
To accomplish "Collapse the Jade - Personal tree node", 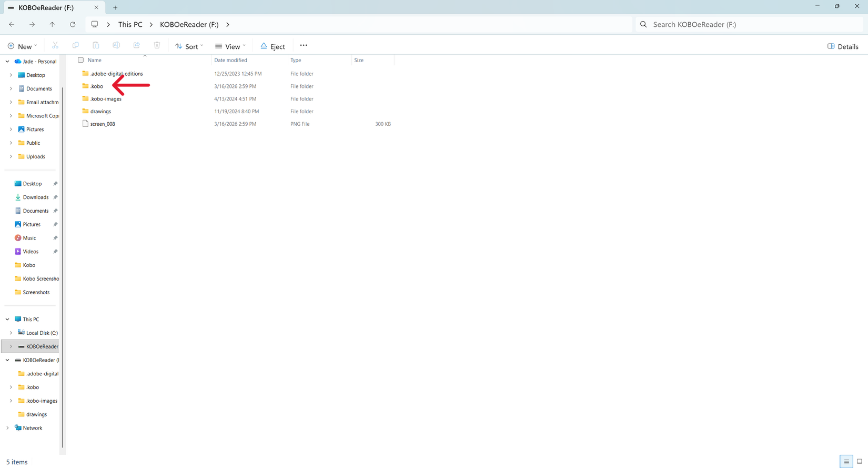I will click(7, 62).
